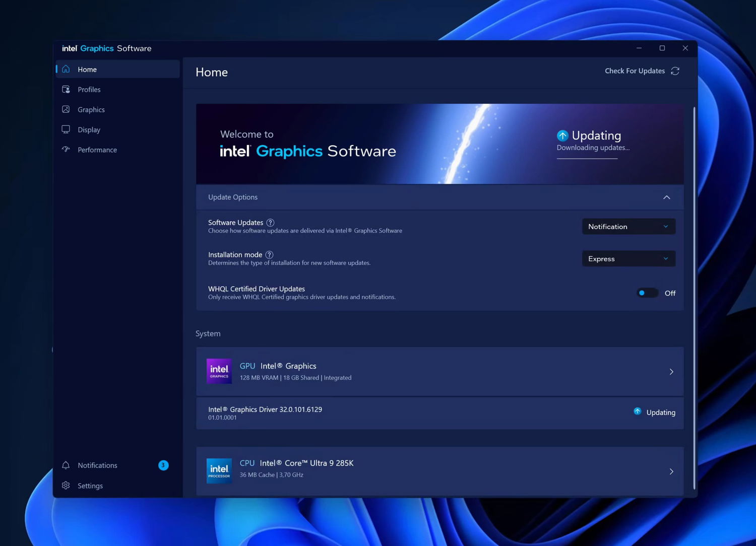Click the Graphics icon in sidebar
756x546 pixels.
(66, 109)
